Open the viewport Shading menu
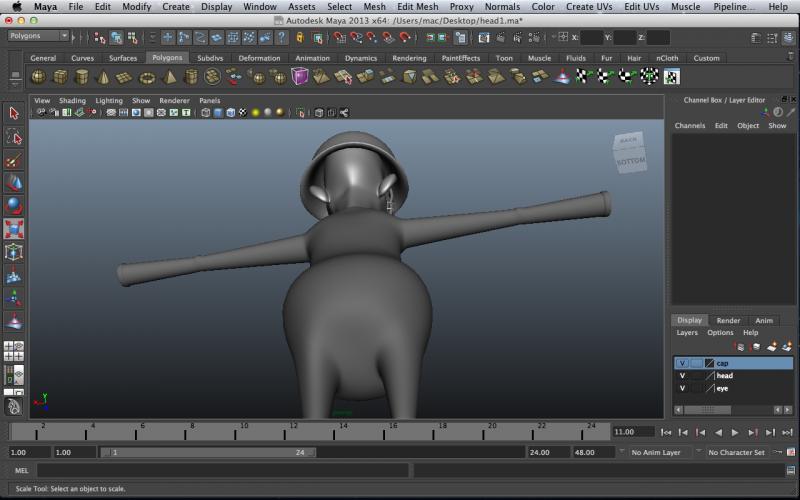 pyautogui.click(x=72, y=101)
